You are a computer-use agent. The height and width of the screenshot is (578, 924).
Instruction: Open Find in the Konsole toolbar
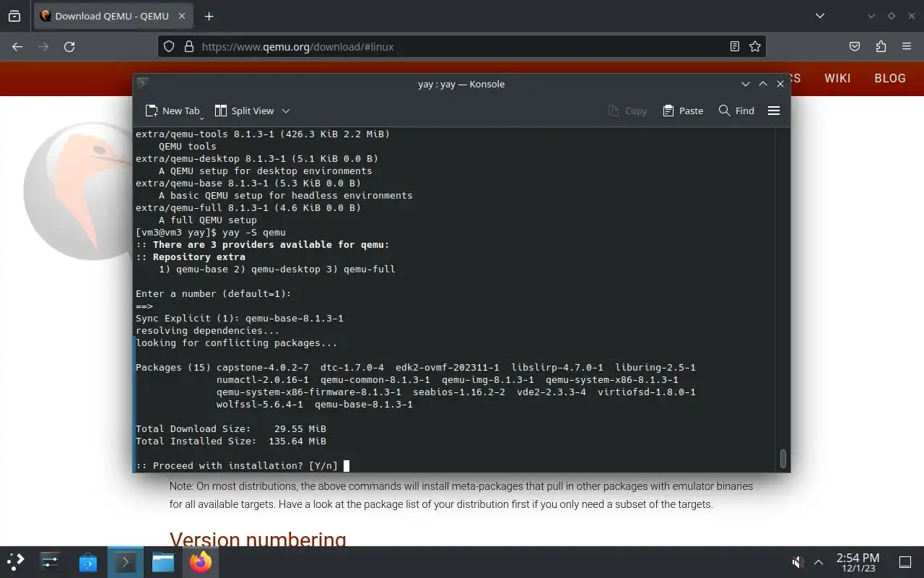pyautogui.click(x=736, y=111)
